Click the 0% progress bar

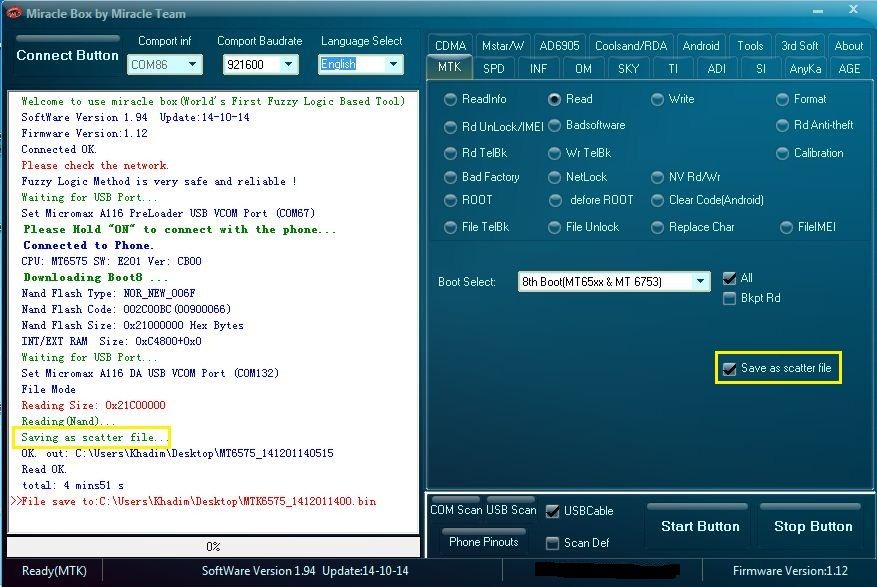pyautogui.click(x=213, y=546)
